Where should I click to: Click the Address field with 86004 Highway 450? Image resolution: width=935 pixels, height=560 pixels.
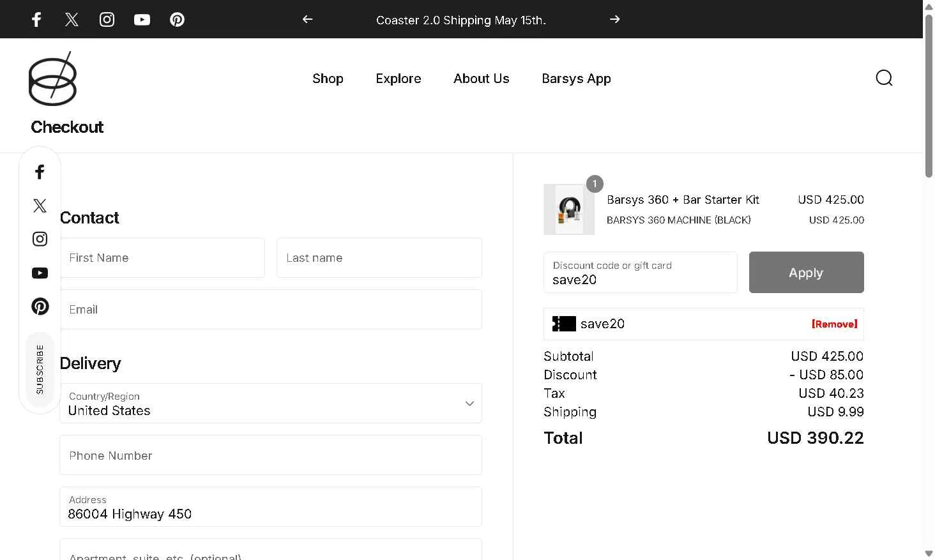pyautogui.click(x=271, y=507)
